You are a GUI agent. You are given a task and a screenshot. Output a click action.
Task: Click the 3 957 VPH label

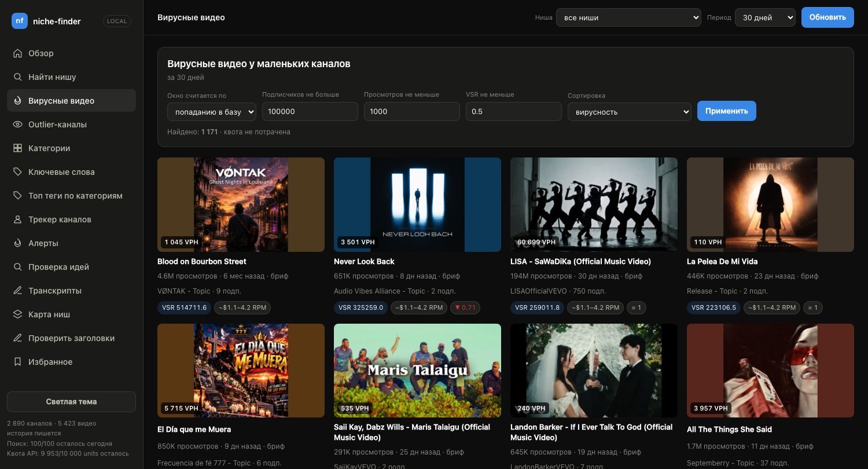point(711,408)
